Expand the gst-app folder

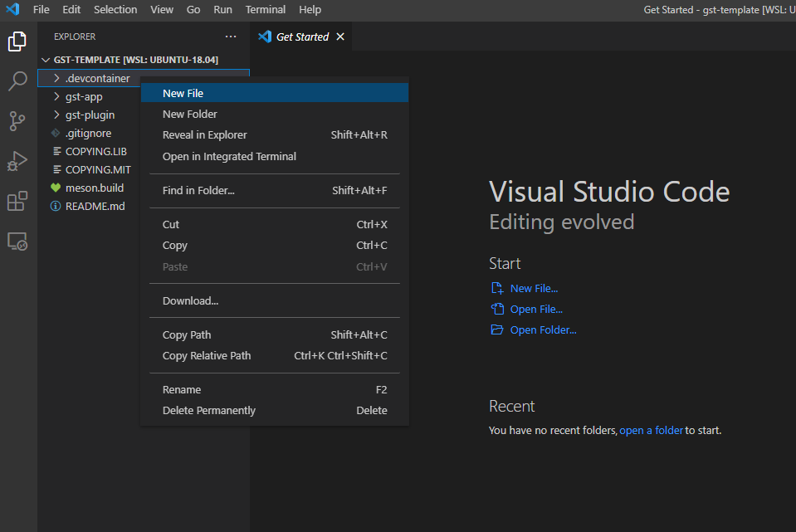[x=84, y=96]
